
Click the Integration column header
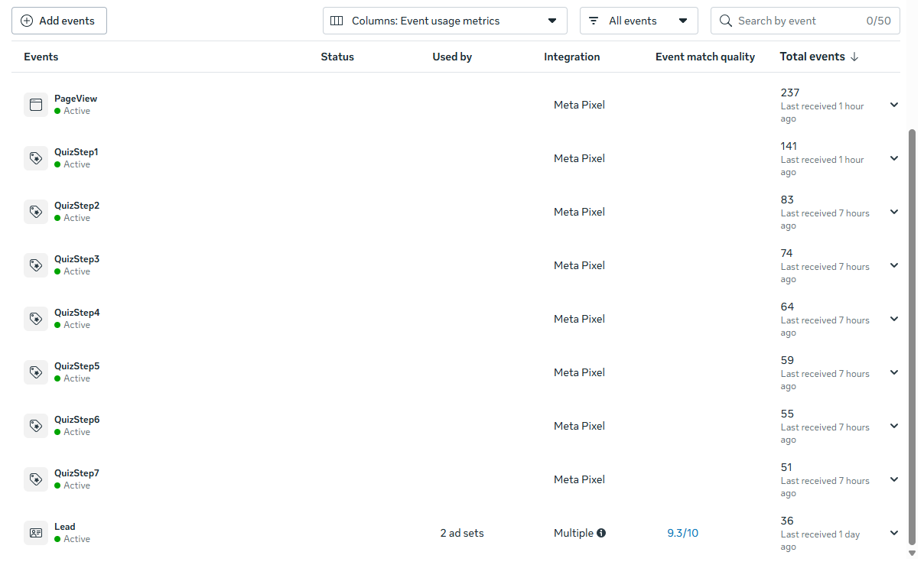pyautogui.click(x=572, y=57)
